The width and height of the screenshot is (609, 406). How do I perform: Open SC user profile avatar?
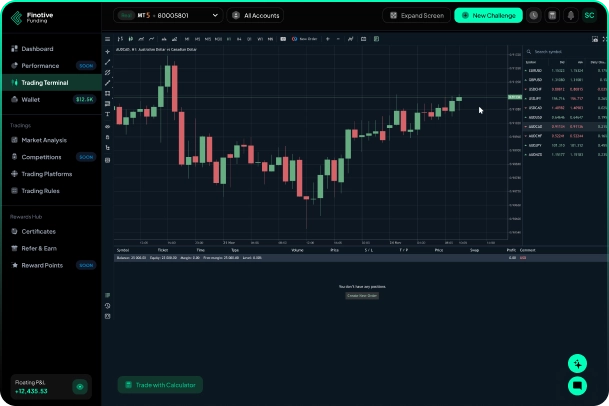tap(589, 16)
